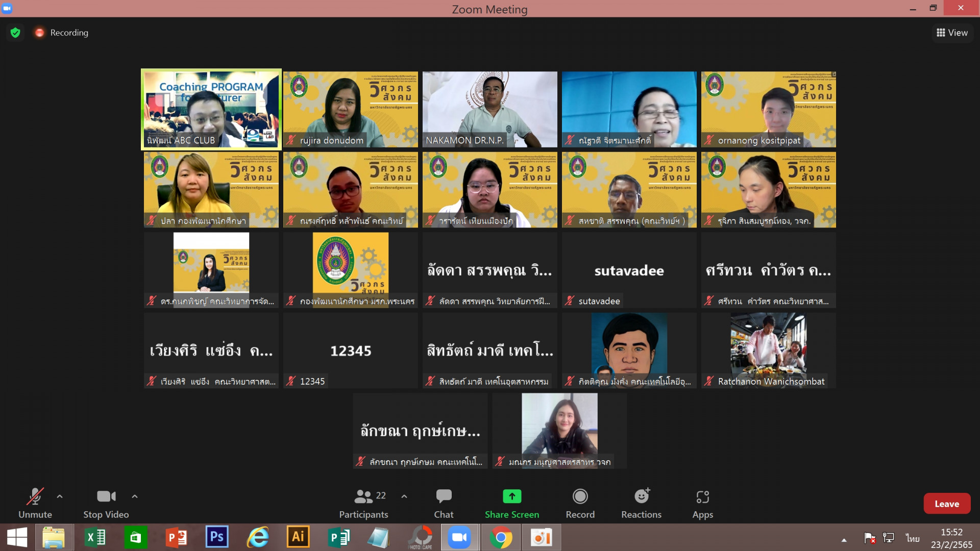
Task: Select rujira donudom video tile
Action: (x=351, y=109)
